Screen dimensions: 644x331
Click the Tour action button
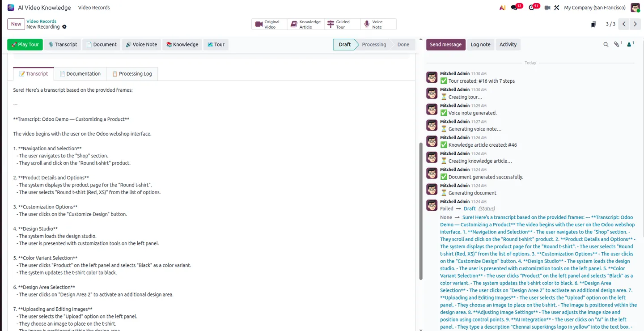[216, 44]
